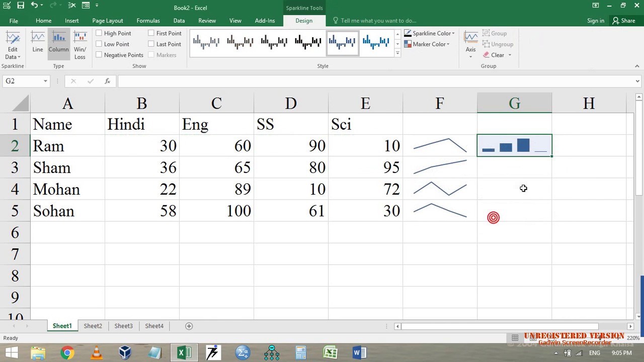Switch to the Formulas ribbon tab

[148, 21]
